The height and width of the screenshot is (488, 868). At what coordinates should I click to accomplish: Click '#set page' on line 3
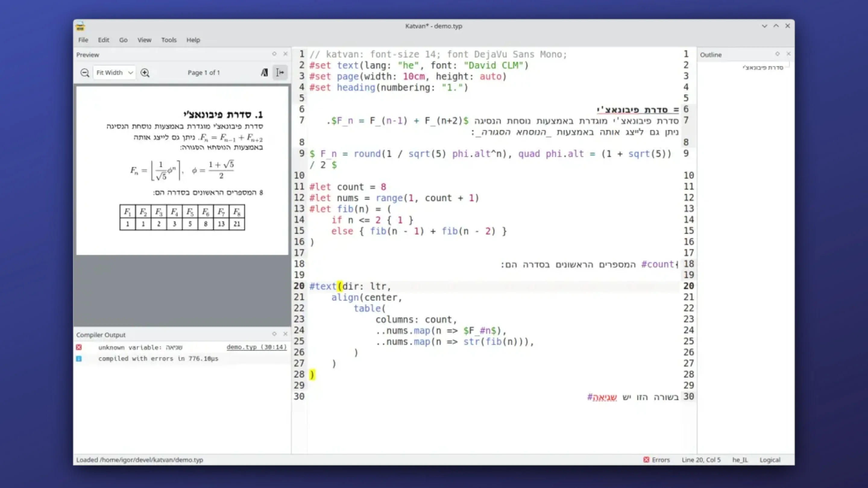coord(334,77)
